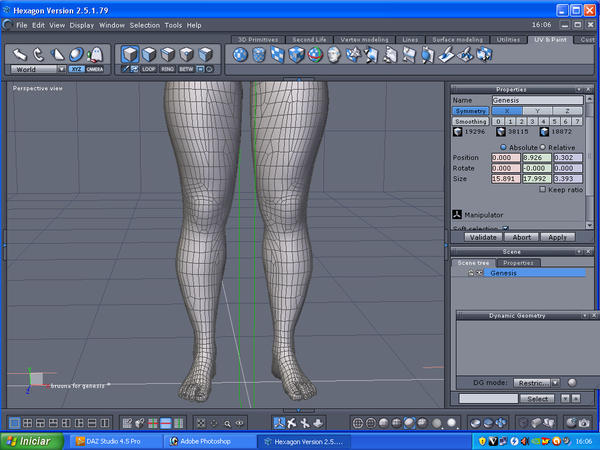Enable the Keep ratio checkbox
This screenshot has height=450, width=600.
tap(542, 189)
